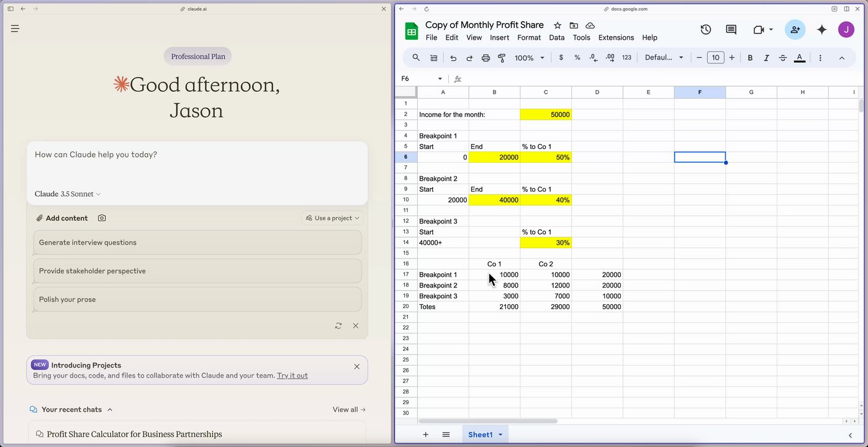Collapse Your recent chats section
The width and height of the screenshot is (868, 447).
tap(110, 410)
